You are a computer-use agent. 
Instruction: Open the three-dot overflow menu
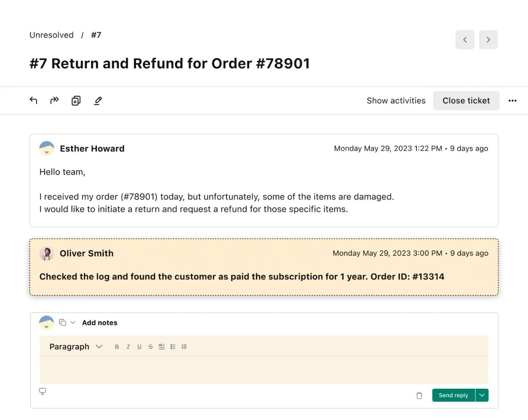512,101
